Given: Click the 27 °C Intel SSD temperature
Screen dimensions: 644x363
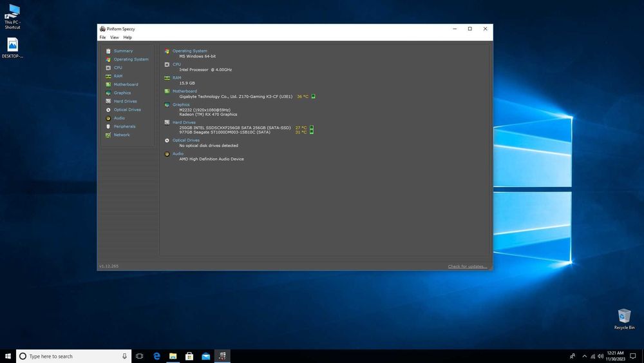Looking at the screenshot, I should point(301,128).
